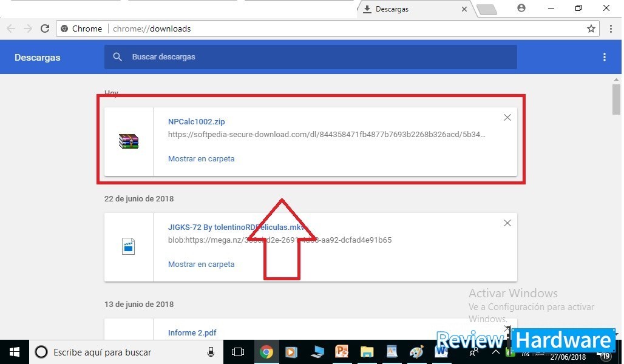Remove NPCalc1002.zip from the list
This screenshot has width=624, height=364.
click(507, 117)
